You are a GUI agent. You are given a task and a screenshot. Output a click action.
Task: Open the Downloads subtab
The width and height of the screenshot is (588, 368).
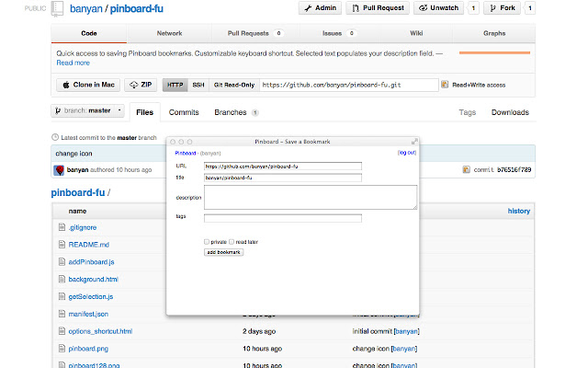[x=510, y=112]
